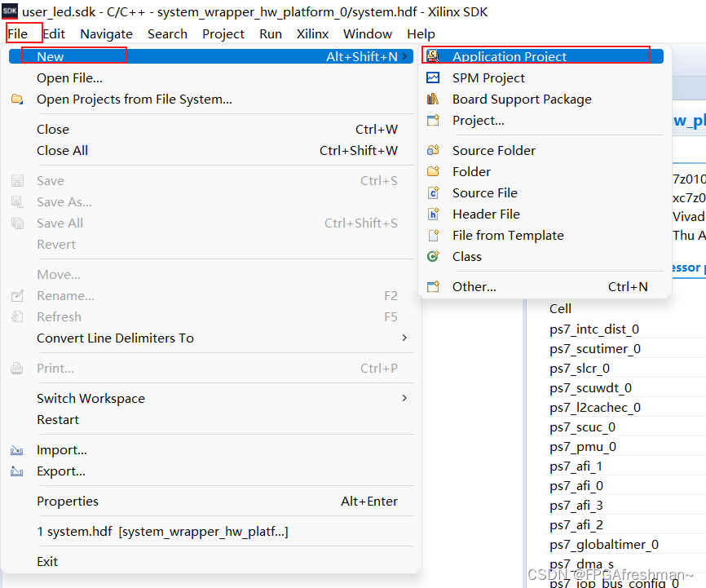Select ps7_scuwdt_0 row in editor

pos(625,388)
